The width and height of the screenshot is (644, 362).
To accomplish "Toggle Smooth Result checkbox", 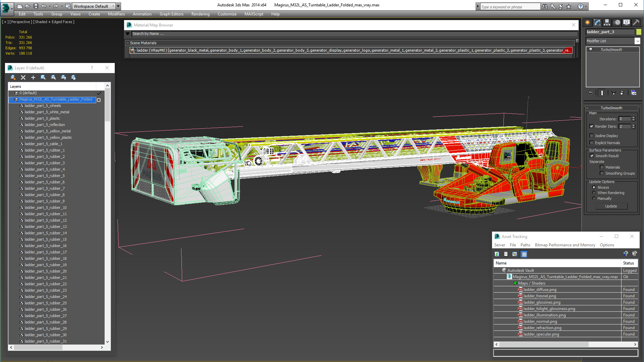I will coord(592,156).
